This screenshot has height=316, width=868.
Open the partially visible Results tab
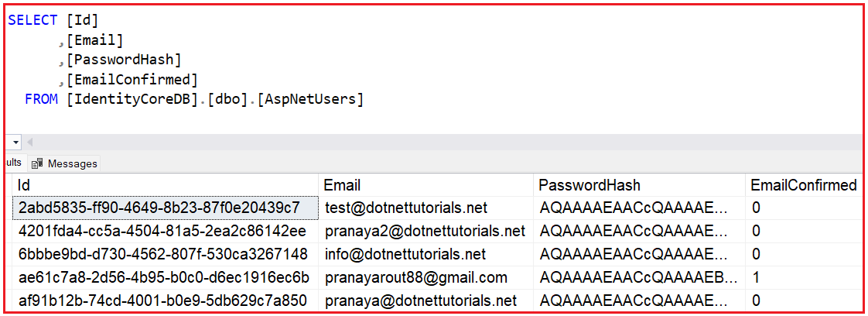pos(15,163)
